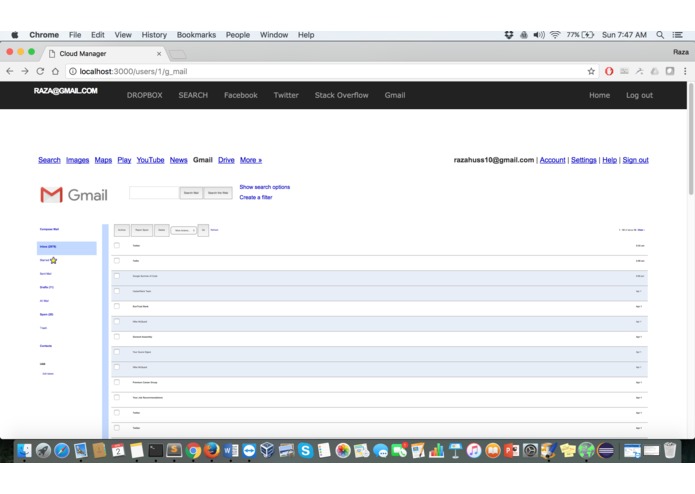Open the Bookmarks menu
This screenshot has width=695, height=494.
click(196, 35)
